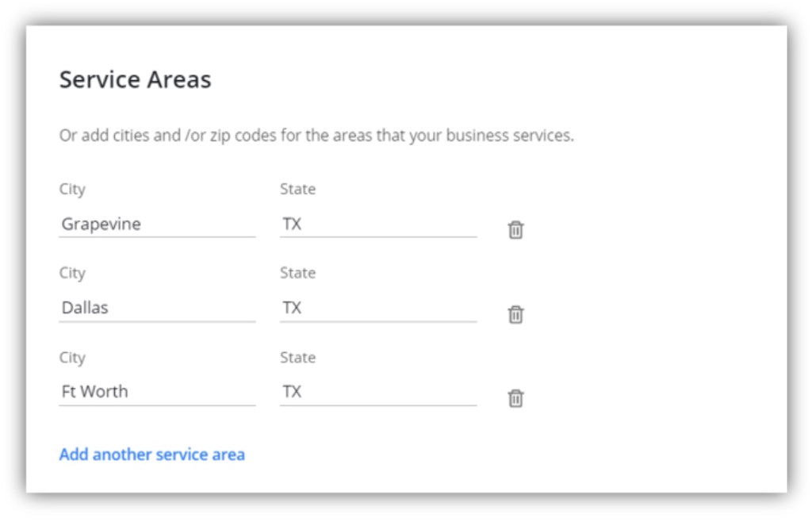Click trash icon beside Ft Worth
Image resolution: width=812 pixels, height=522 pixels.
[x=515, y=398]
